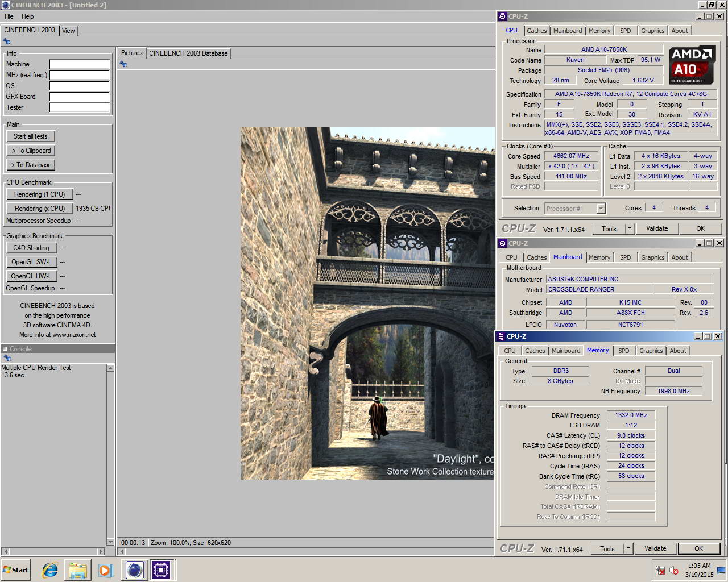This screenshot has width=728, height=582.
Task: Click the Memory CPU-Z window's title bar icon
Action: click(x=500, y=336)
